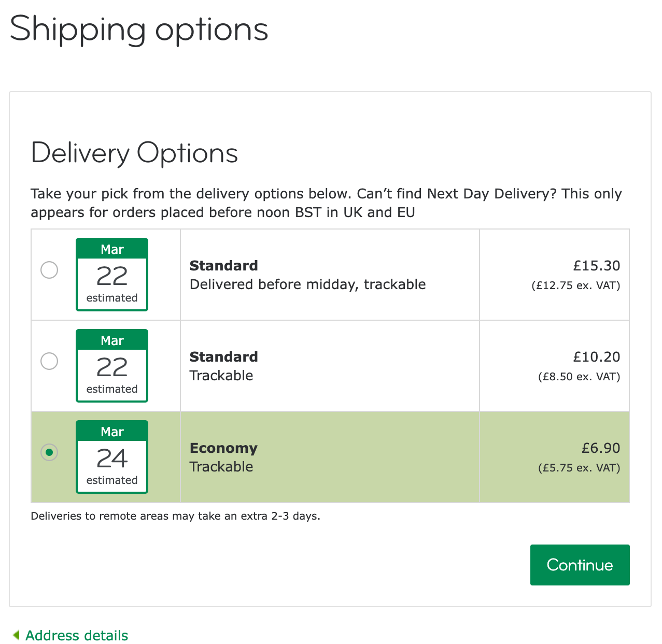Click the estimated label under the first Mar 22 badge

pyautogui.click(x=111, y=298)
